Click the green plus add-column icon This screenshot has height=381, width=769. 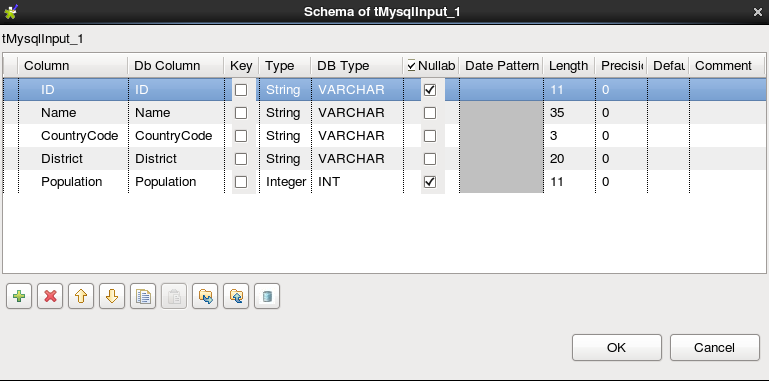tap(19, 296)
